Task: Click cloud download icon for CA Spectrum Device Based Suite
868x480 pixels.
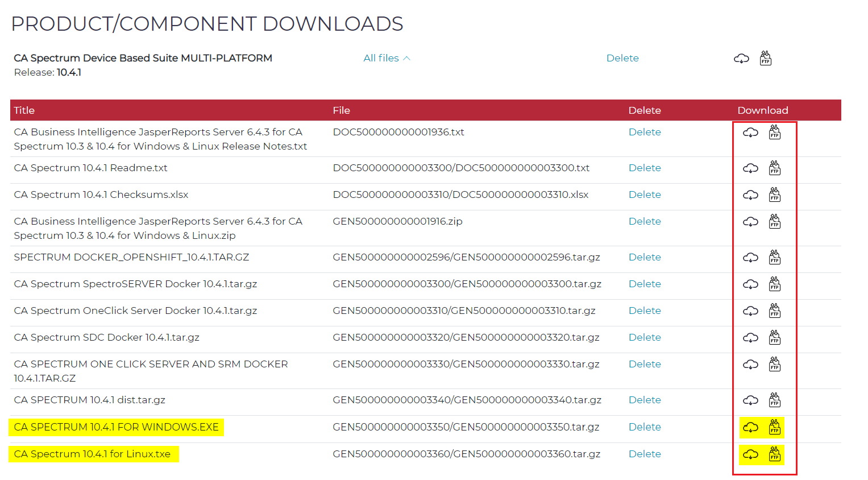Action: [x=741, y=59]
